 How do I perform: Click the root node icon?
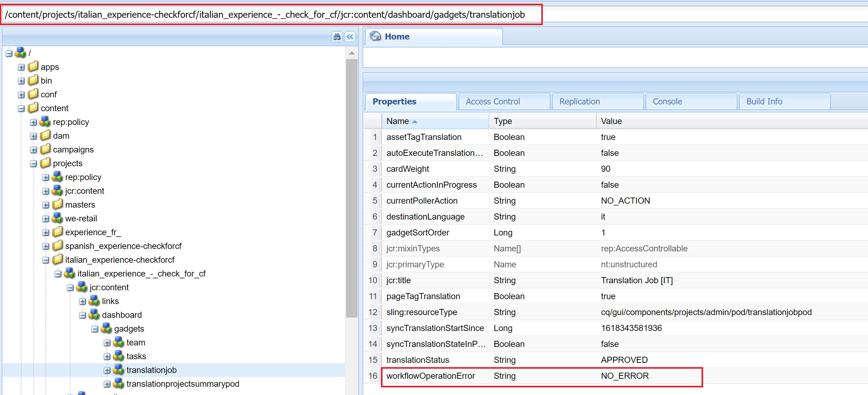click(21, 53)
